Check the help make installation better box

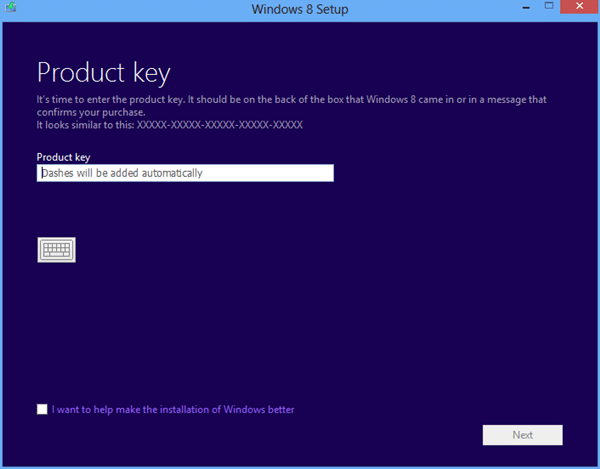click(x=42, y=409)
